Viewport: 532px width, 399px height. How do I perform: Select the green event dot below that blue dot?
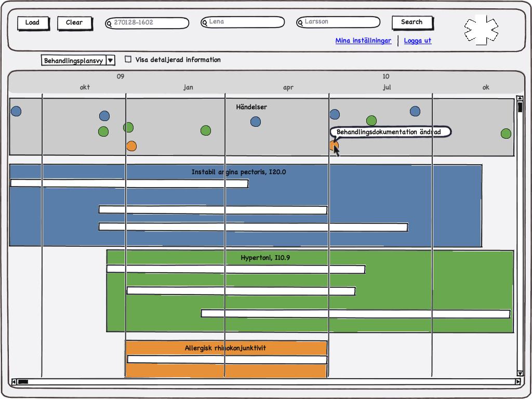pyautogui.click(x=103, y=131)
